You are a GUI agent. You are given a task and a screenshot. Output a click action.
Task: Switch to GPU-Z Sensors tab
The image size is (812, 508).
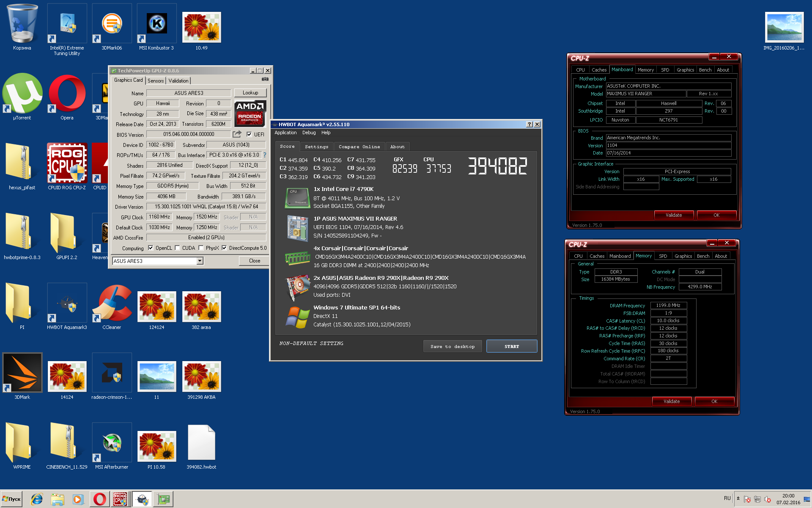tap(156, 81)
